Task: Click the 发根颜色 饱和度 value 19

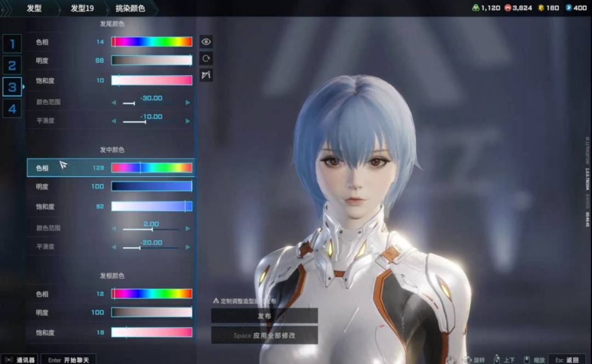Action: 100,333
